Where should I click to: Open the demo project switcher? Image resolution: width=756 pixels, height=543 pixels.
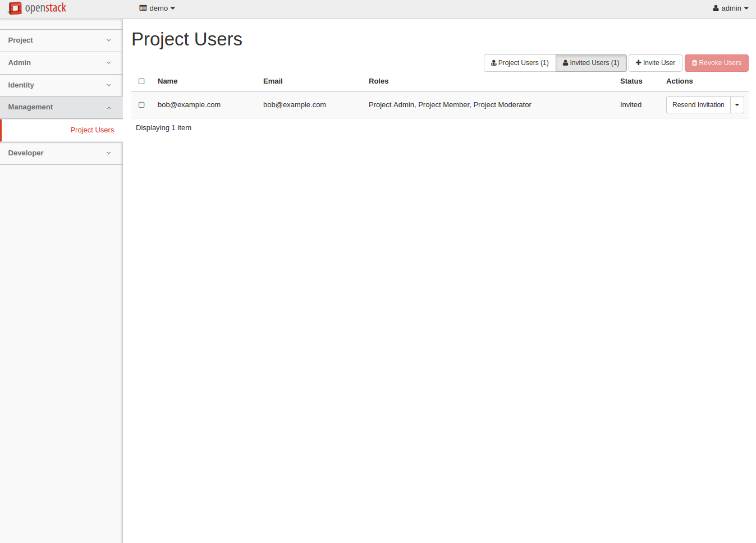157,8
